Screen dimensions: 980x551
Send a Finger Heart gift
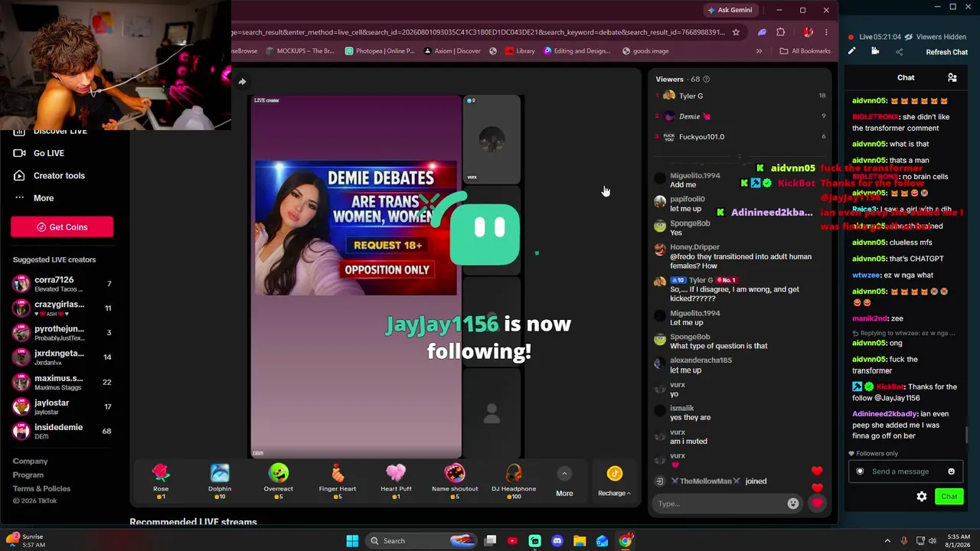338,481
